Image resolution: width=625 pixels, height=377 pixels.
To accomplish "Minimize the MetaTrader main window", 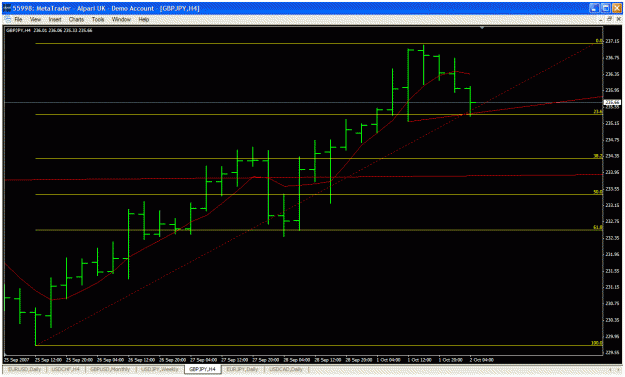I will (x=594, y=8).
